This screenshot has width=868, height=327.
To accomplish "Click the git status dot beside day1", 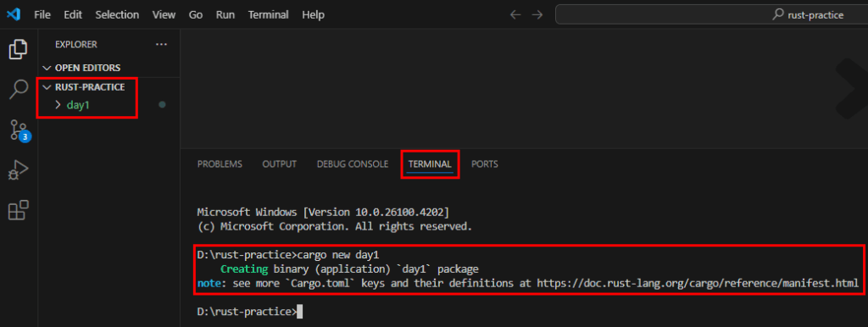I will coord(162,104).
